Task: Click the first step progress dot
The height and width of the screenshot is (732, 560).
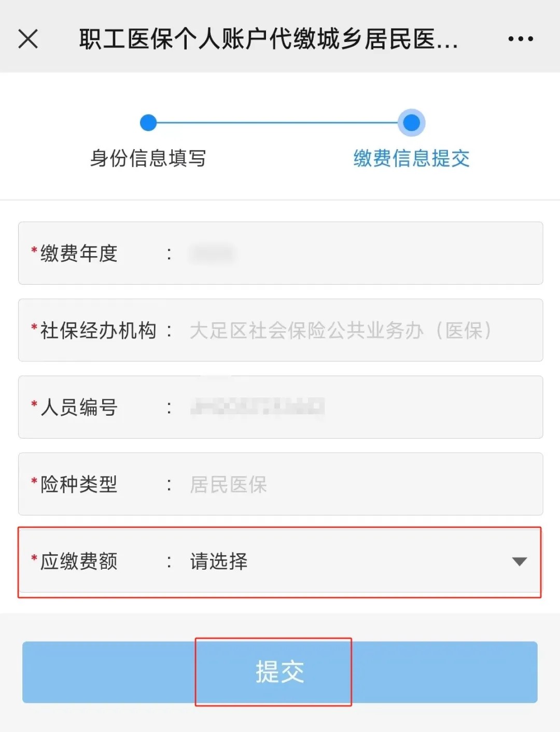Action: tap(148, 123)
